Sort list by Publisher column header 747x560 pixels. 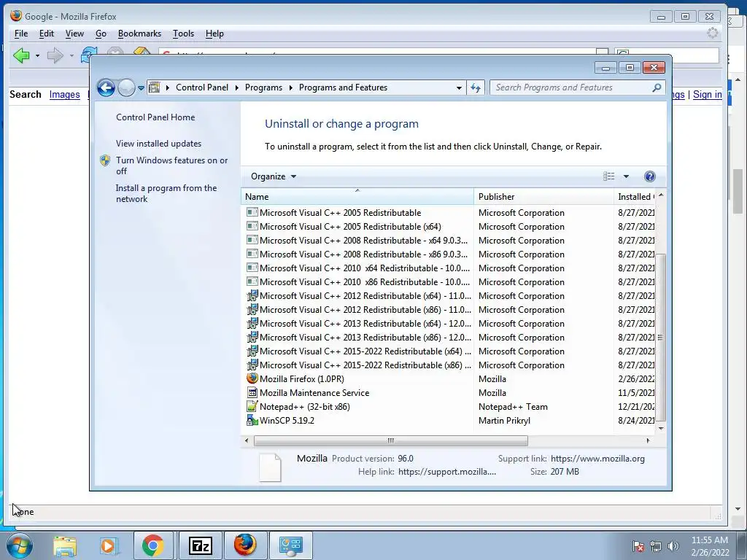tap(543, 197)
